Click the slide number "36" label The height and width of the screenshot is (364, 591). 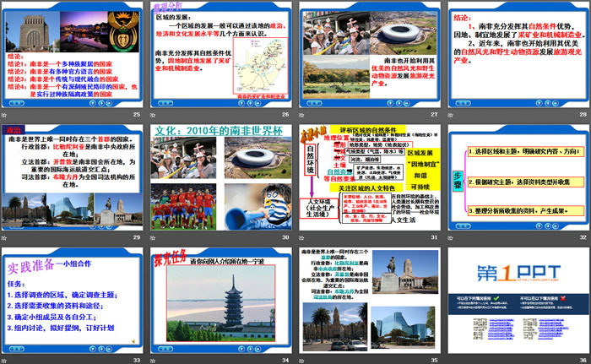click(x=583, y=361)
